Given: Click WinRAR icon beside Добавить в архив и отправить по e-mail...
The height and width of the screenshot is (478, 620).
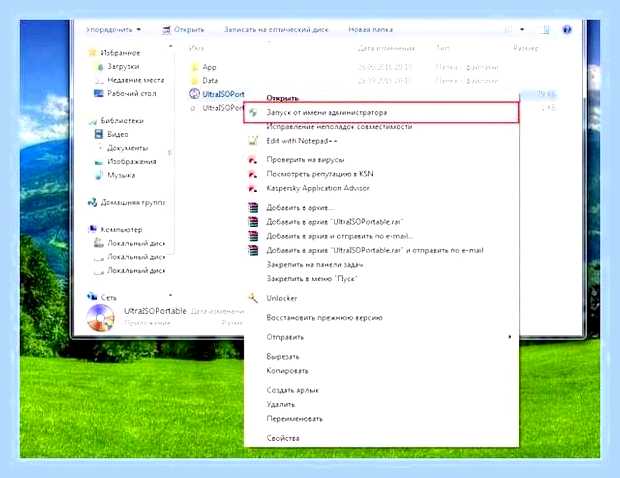Looking at the screenshot, I should pyautogui.click(x=253, y=236).
